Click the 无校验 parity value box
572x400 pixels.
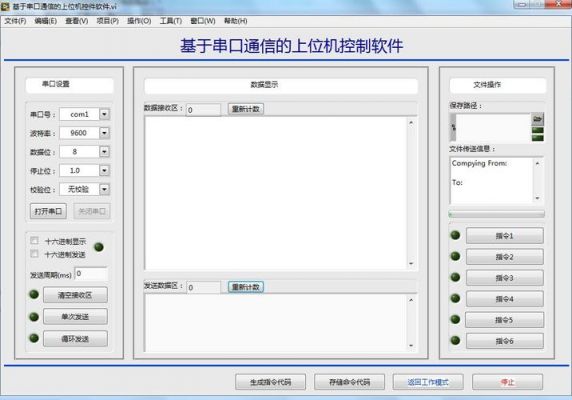tap(79, 189)
